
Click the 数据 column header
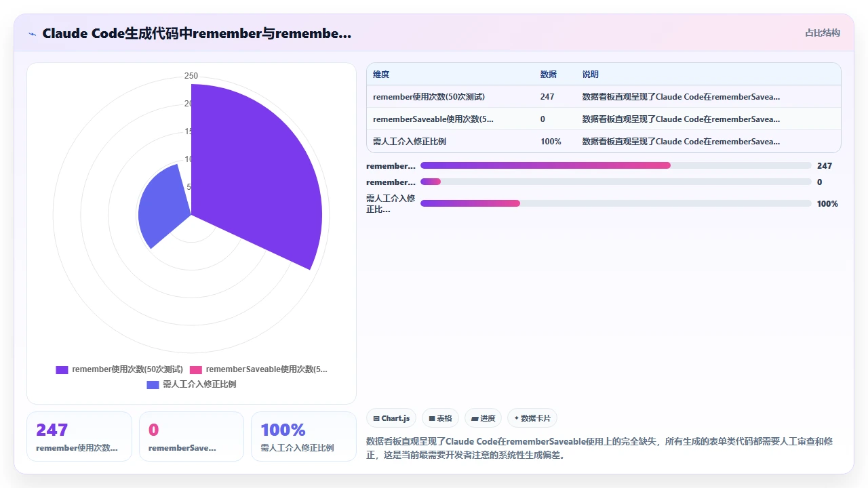(548, 75)
